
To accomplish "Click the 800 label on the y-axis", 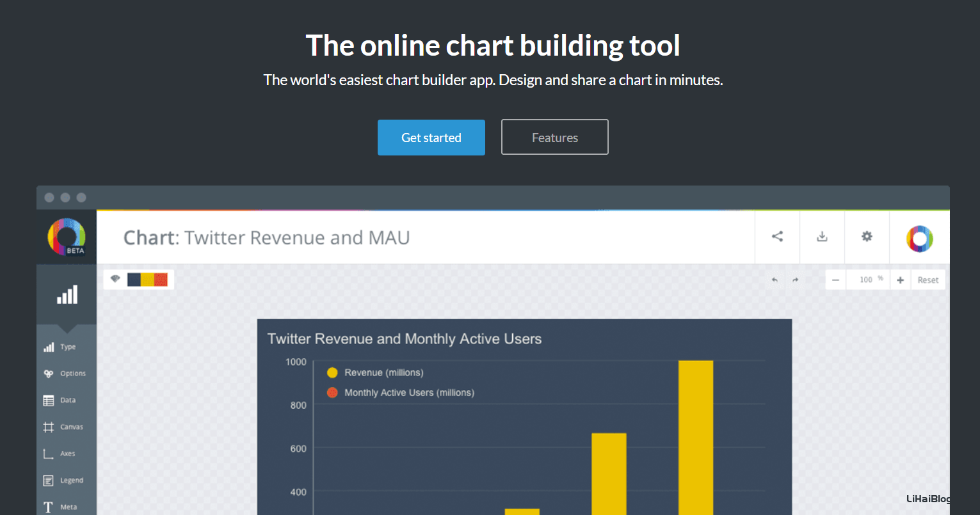I will [298, 406].
